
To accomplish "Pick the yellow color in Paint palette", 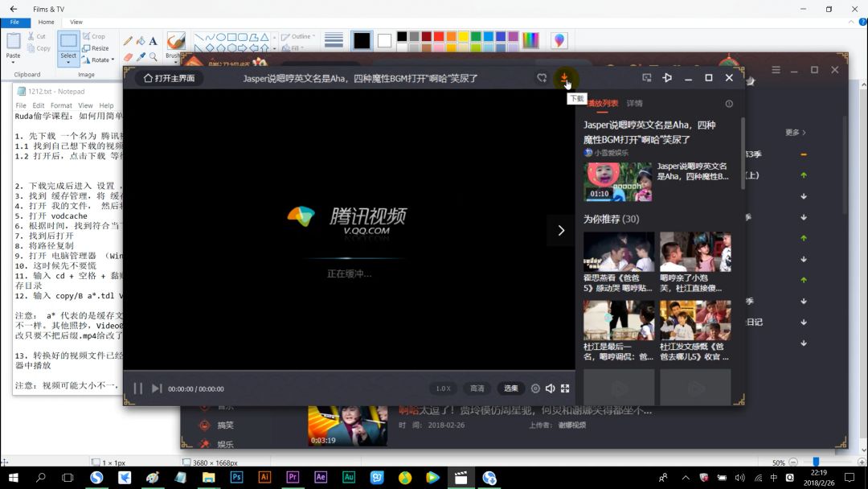I will coord(464,36).
